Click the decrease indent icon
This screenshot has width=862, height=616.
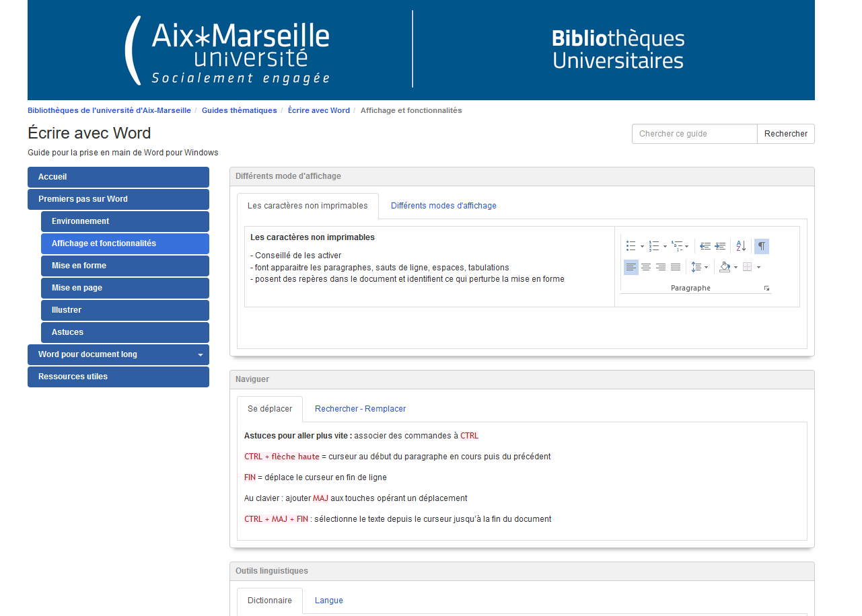705,246
